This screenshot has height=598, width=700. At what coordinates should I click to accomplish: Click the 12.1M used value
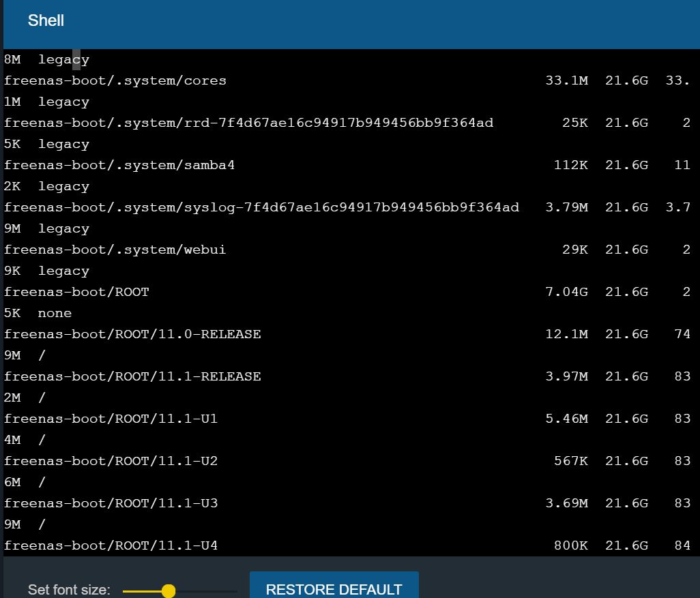click(566, 334)
